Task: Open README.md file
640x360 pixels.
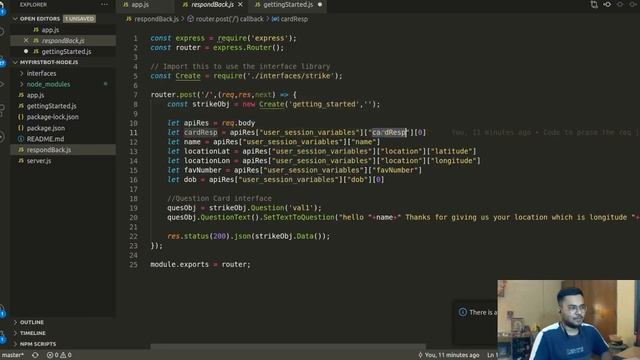Action: point(45,139)
